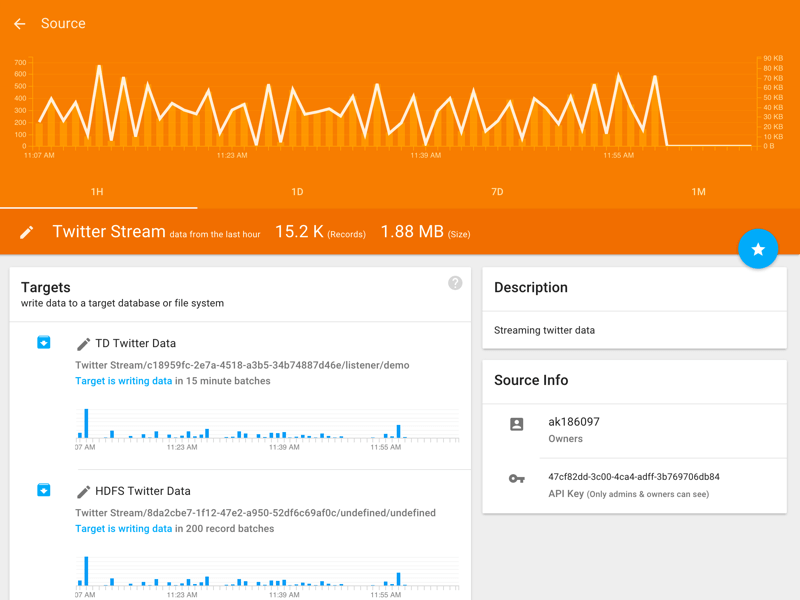
Task: Go back using the arrow icon
Action: 19,23
